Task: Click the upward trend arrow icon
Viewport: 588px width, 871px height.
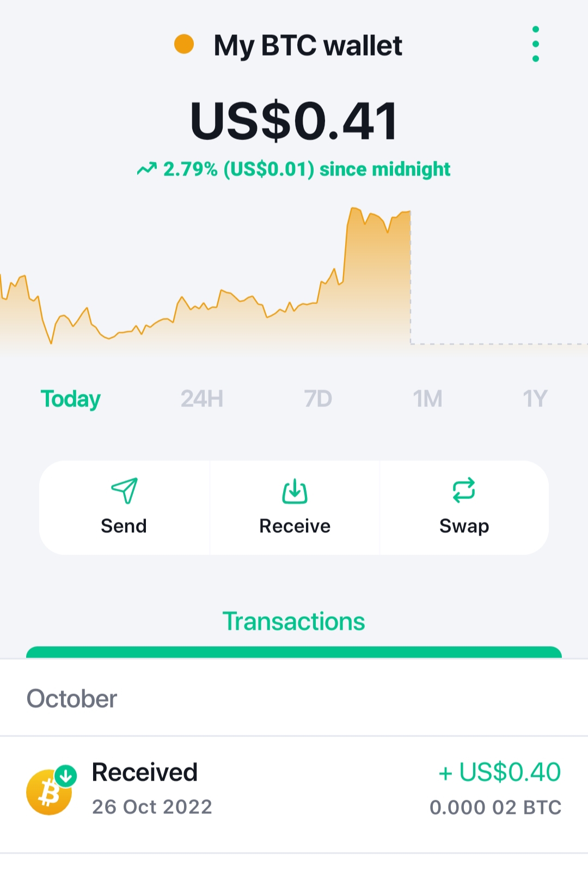Action: pos(147,169)
